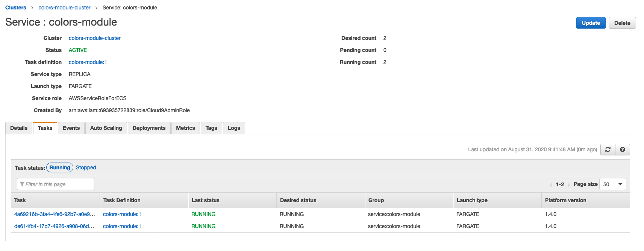The height and width of the screenshot is (251, 644).
Task: Go to previous page arrow
Action: point(551,185)
